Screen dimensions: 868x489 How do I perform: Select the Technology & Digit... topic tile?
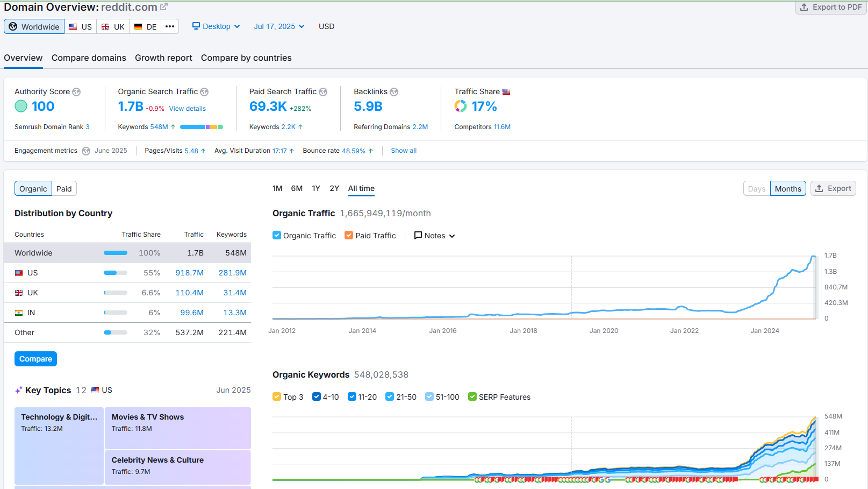[x=59, y=445]
